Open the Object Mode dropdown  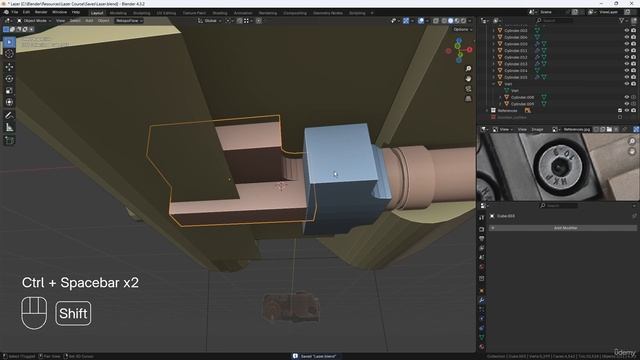34,20
